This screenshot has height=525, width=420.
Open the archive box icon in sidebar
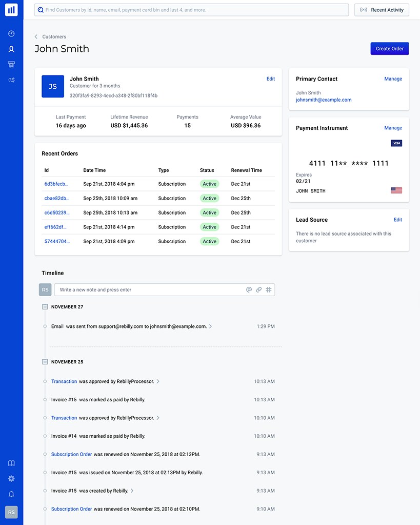pos(11,65)
